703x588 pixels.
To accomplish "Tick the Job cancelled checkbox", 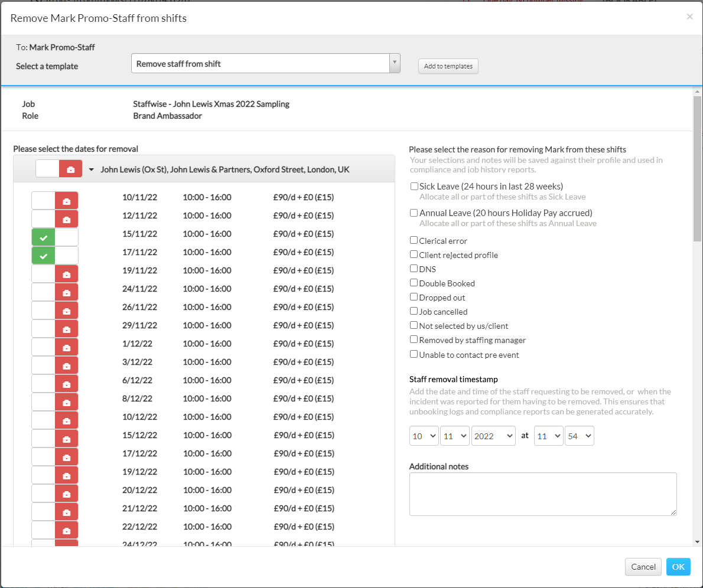I will [x=414, y=312].
